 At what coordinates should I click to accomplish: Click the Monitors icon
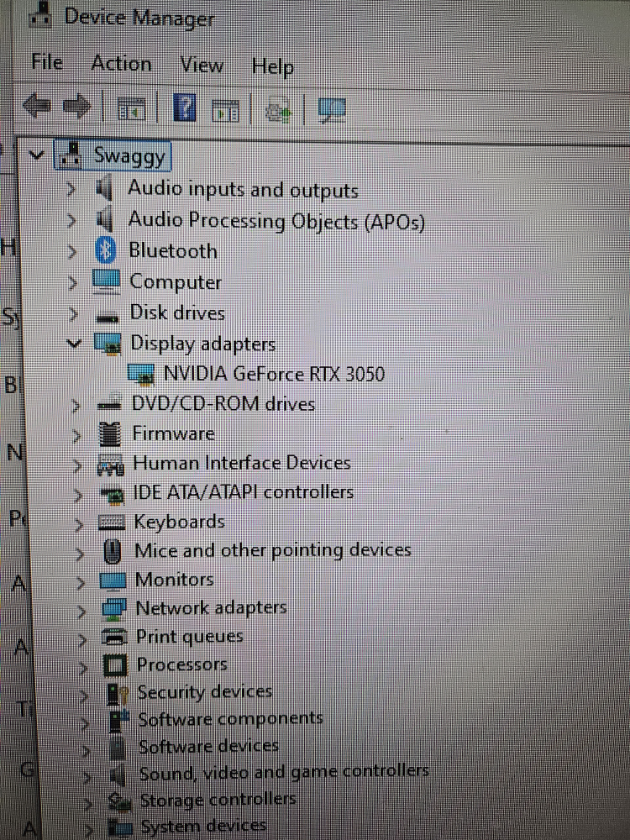[113, 580]
